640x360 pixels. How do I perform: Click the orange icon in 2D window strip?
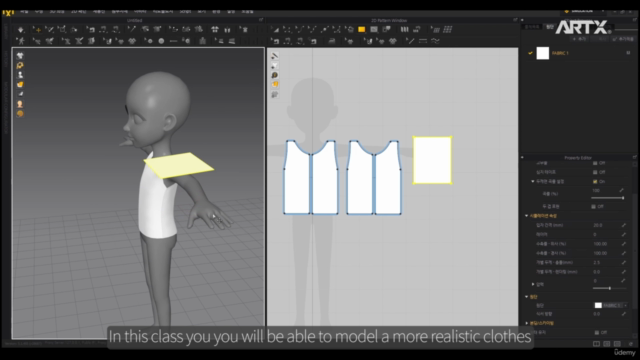(275, 84)
